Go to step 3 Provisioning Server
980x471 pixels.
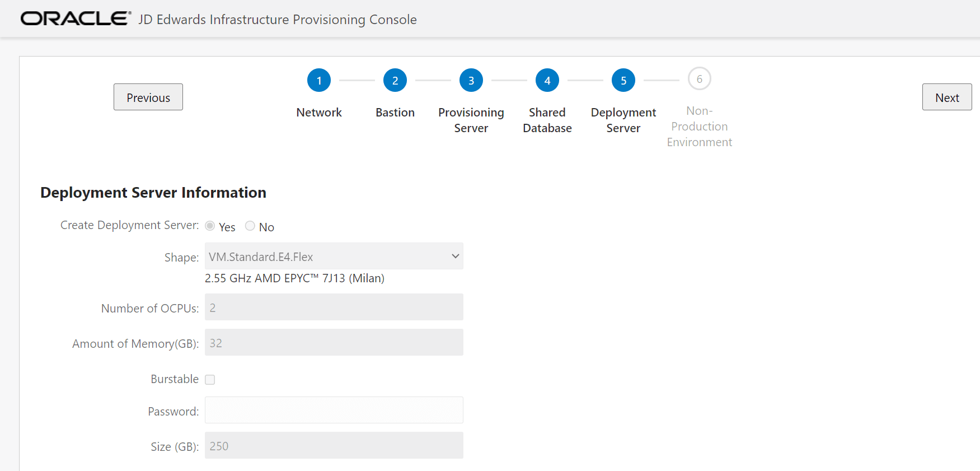[x=471, y=81]
